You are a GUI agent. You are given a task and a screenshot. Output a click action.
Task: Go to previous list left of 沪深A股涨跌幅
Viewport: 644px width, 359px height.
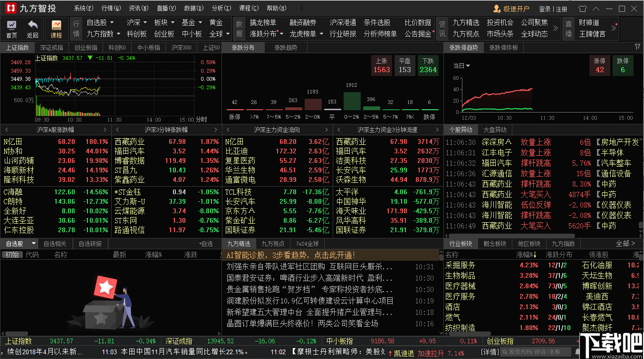(7, 130)
